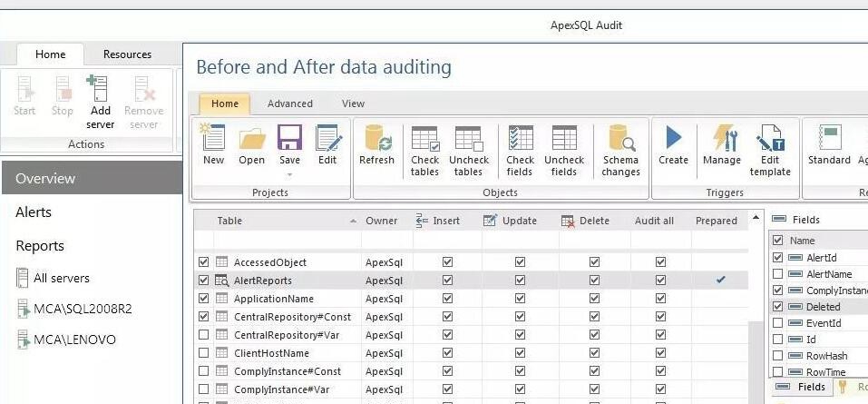Open the Resources tab

pyautogui.click(x=127, y=54)
